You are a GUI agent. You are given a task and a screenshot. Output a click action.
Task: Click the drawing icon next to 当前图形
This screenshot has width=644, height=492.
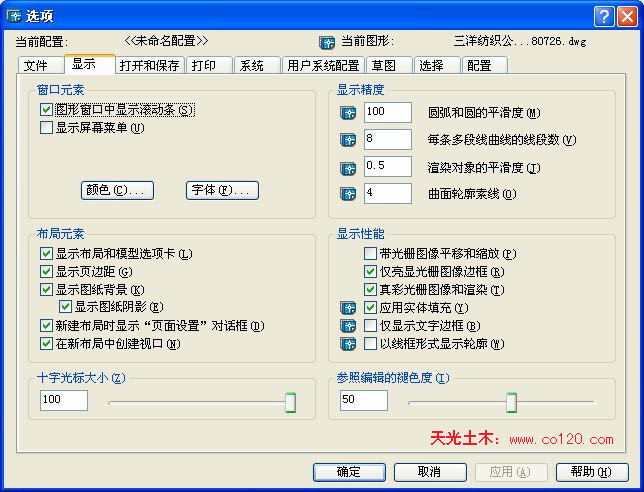[327, 42]
